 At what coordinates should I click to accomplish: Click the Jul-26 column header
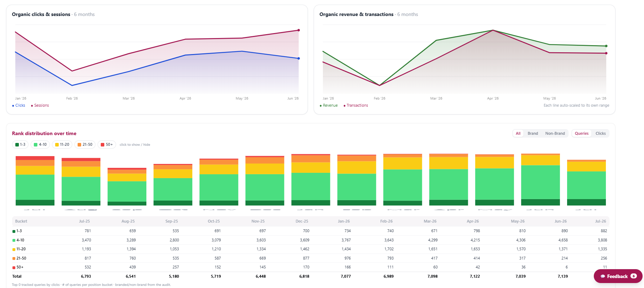pyautogui.click(x=601, y=221)
